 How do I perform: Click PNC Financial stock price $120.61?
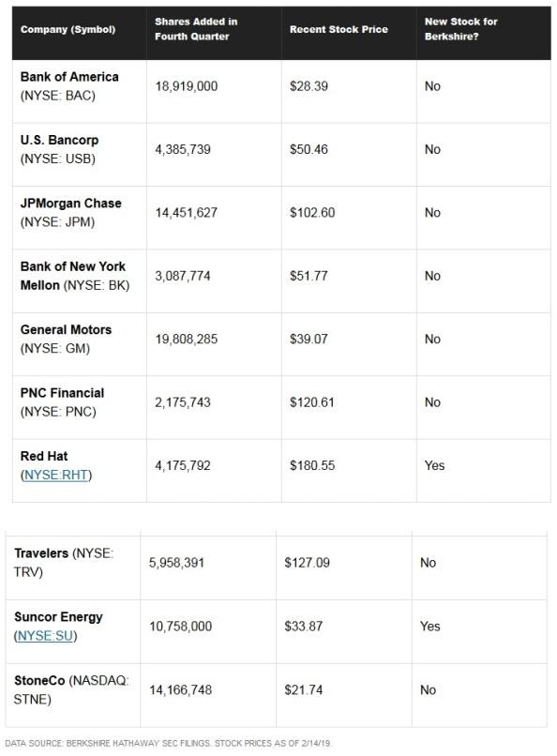click(x=311, y=402)
